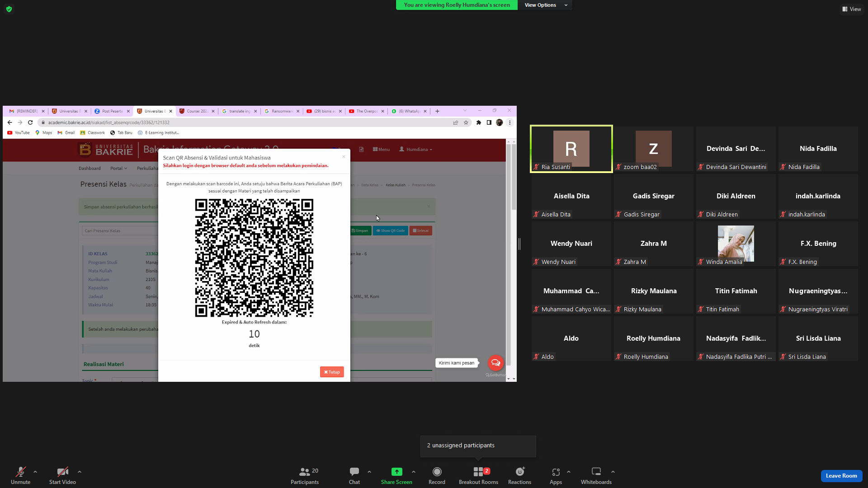Image resolution: width=868 pixels, height=488 pixels.
Task: Open Breakout Rooms
Action: pos(478,475)
